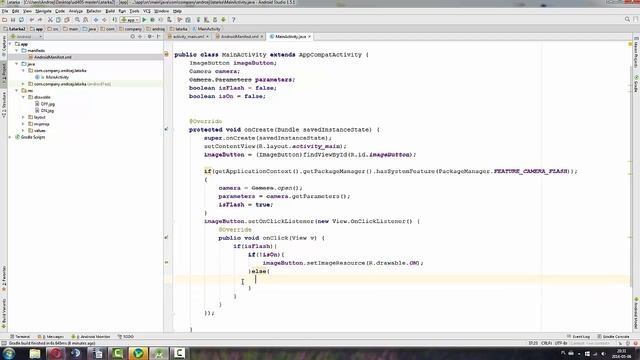Click the onCreate override gutter marker
Image resolution: width=640 pixels, height=360 pixels.
166,129
